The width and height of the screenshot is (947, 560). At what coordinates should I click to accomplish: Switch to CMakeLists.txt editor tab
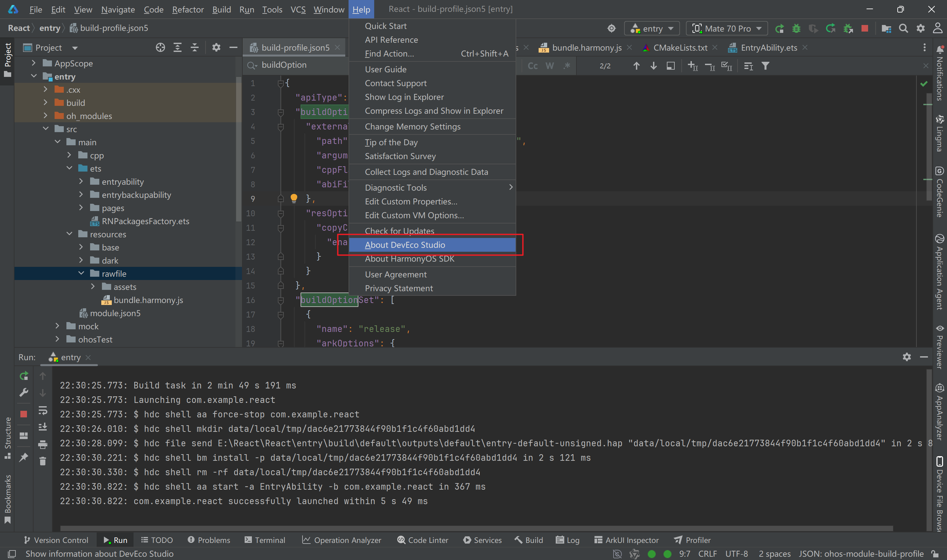pyautogui.click(x=680, y=48)
